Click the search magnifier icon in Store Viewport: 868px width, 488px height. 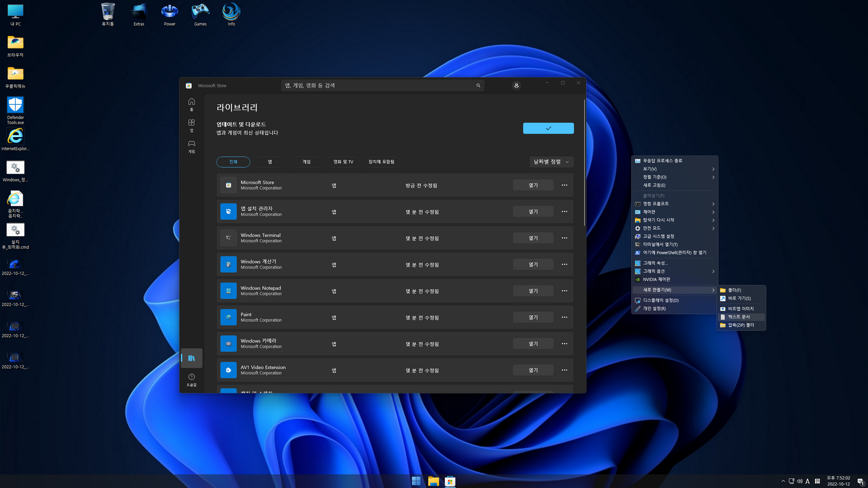tap(478, 86)
